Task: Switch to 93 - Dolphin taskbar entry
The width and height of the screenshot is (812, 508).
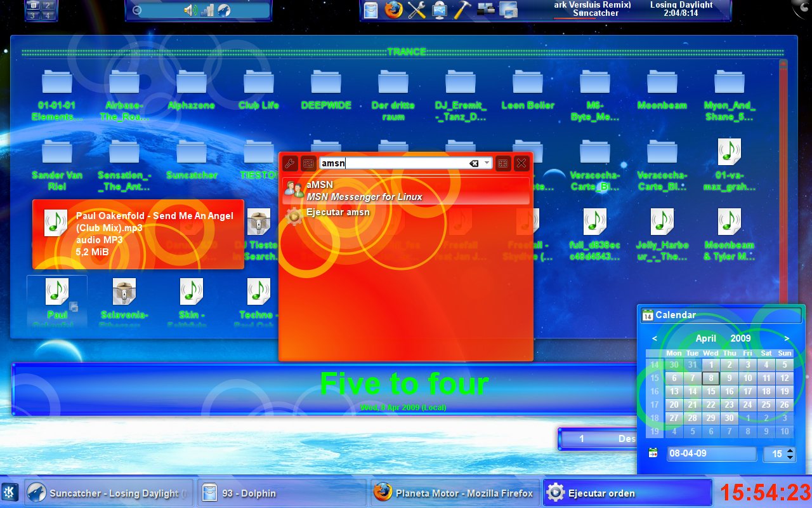Action: coord(281,493)
